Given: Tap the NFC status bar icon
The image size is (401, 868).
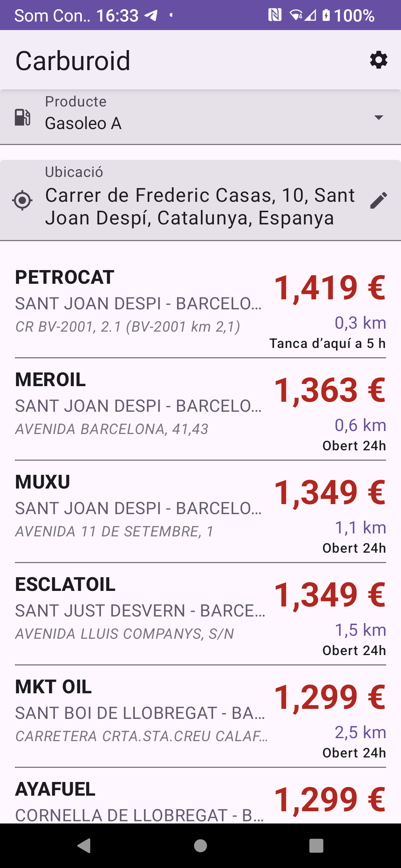Looking at the screenshot, I should pos(275,15).
